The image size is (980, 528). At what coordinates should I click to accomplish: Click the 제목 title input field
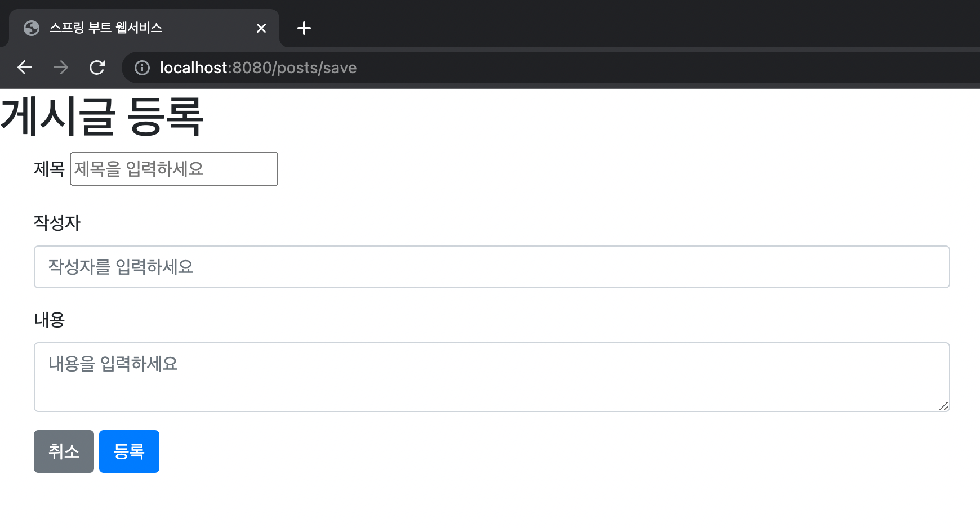(x=174, y=169)
